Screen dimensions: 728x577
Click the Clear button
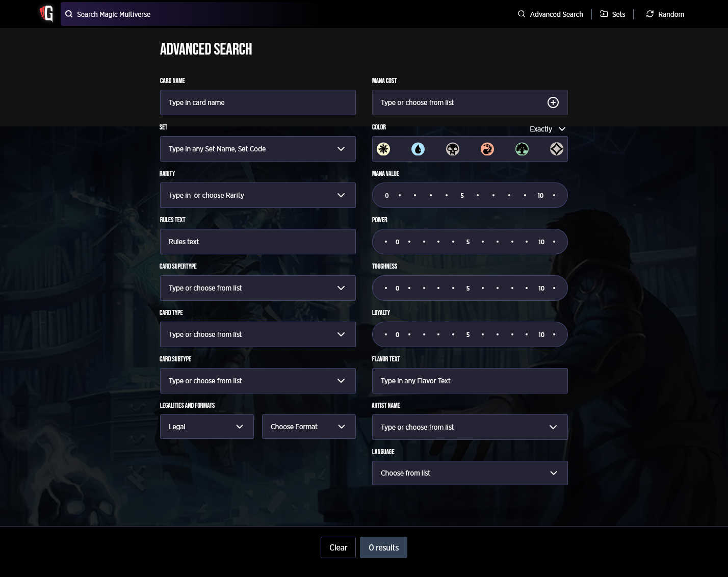(338, 547)
